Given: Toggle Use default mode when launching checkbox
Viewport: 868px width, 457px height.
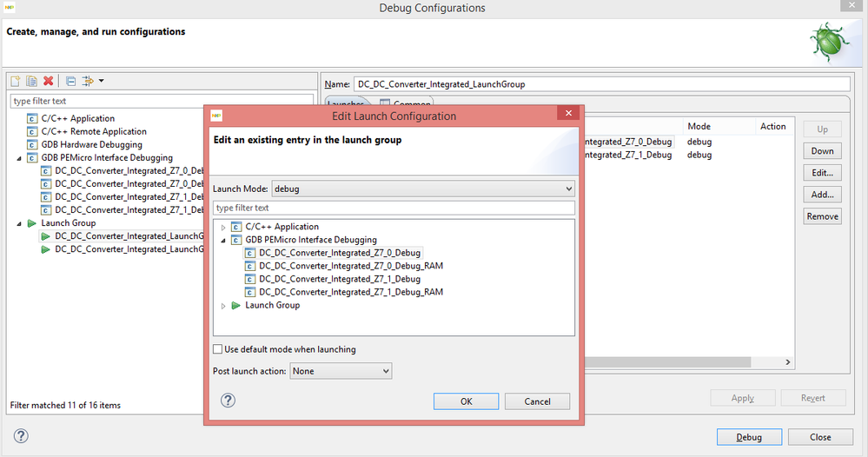Looking at the screenshot, I should click(x=218, y=349).
